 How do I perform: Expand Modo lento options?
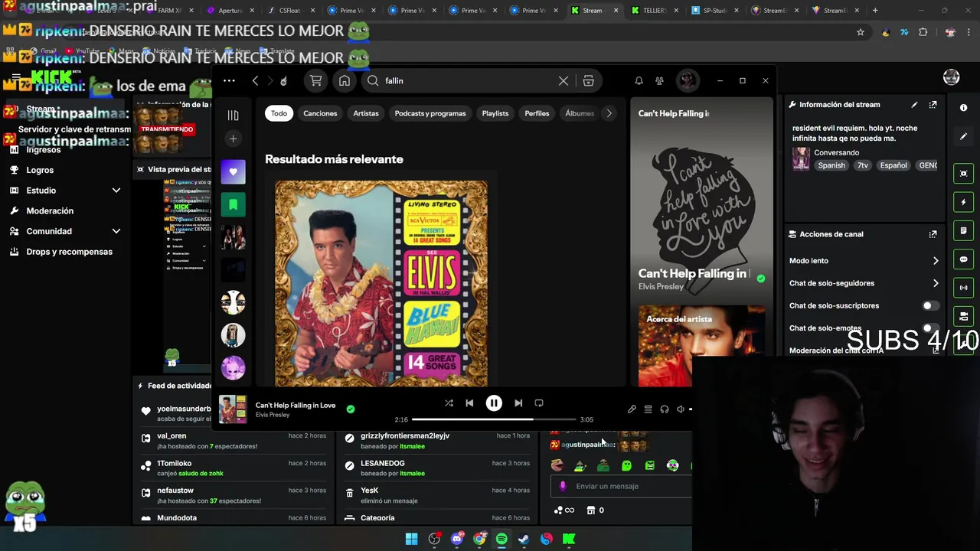864,261
